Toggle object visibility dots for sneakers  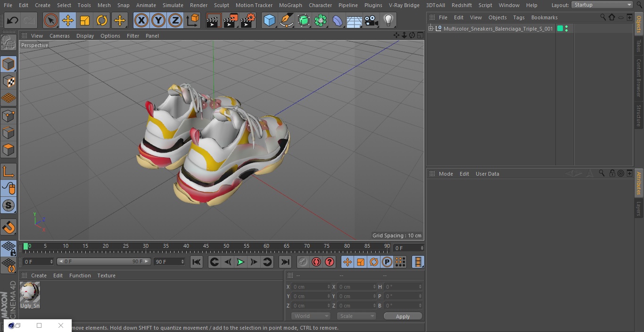click(566, 29)
